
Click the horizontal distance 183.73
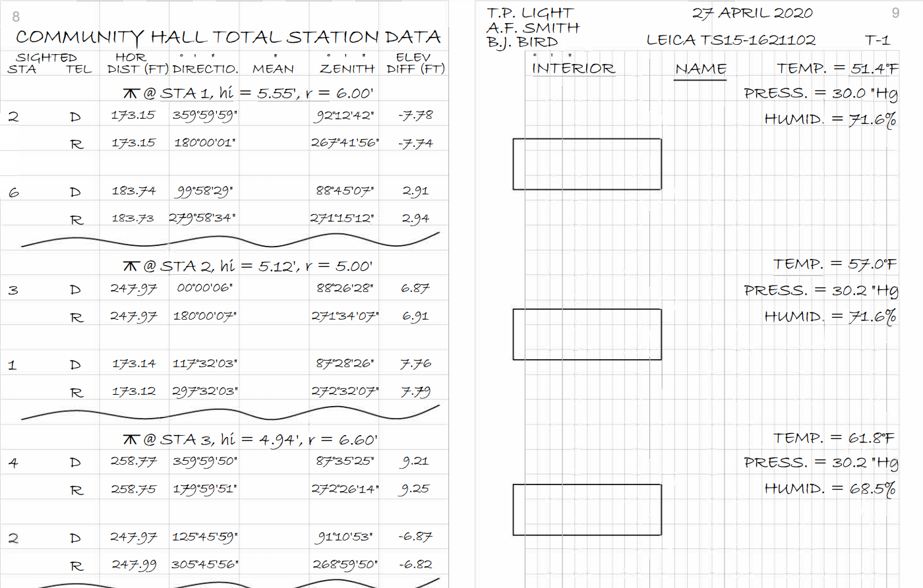pyautogui.click(x=133, y=218)
